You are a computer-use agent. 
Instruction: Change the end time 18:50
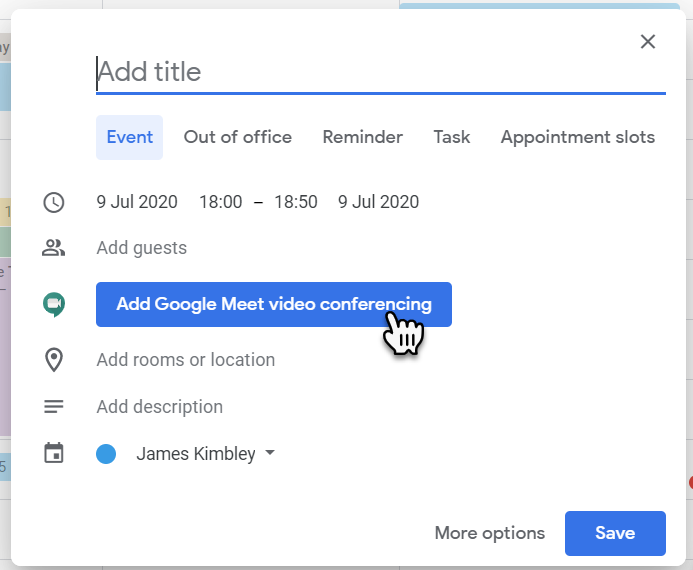[x=296, y=202]
